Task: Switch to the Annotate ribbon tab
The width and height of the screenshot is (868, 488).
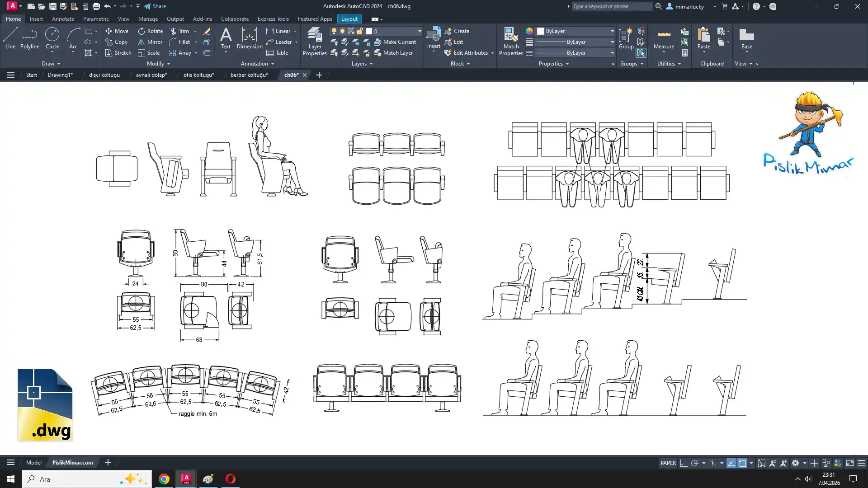Action: click(63, 19)
